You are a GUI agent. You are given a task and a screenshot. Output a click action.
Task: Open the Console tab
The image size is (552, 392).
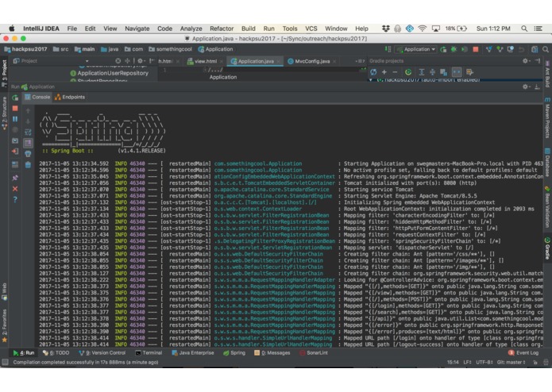click(37, 97)
